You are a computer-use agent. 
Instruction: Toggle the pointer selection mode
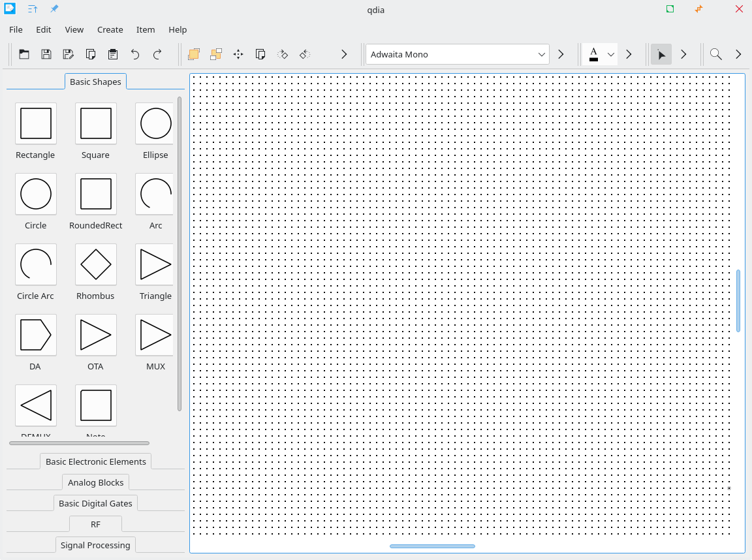661,54
